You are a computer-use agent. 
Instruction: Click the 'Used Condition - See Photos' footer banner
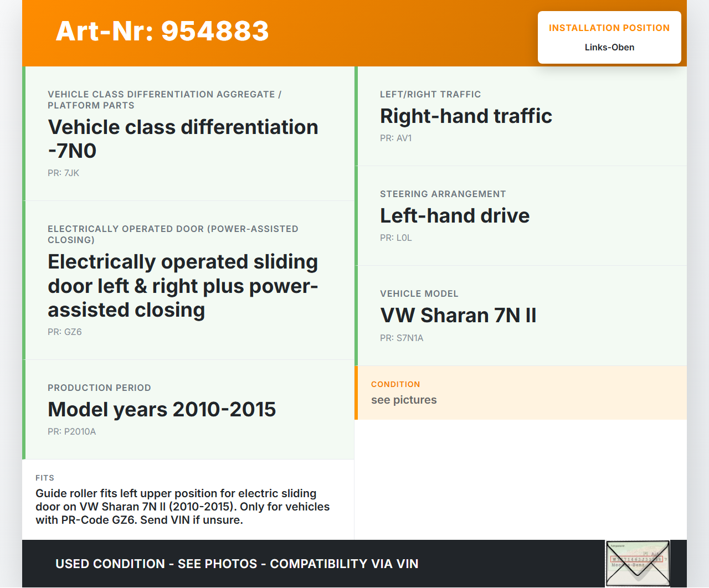pos(237,564)
